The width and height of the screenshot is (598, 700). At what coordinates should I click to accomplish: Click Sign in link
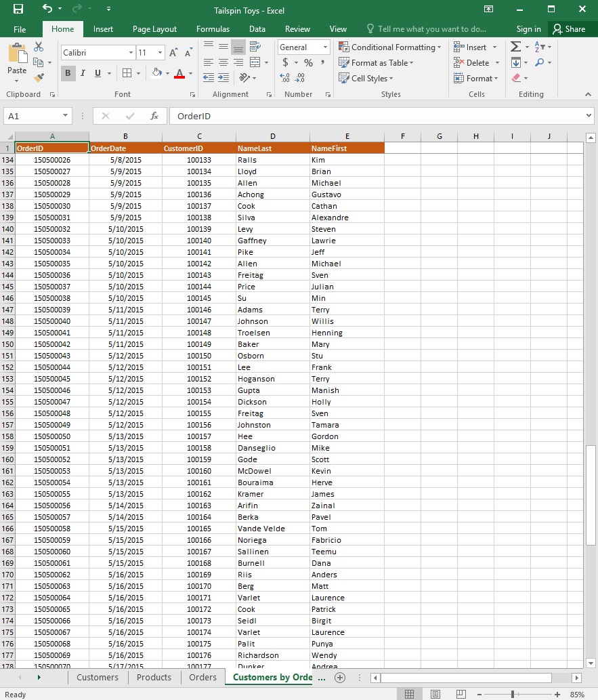point(528,29)
